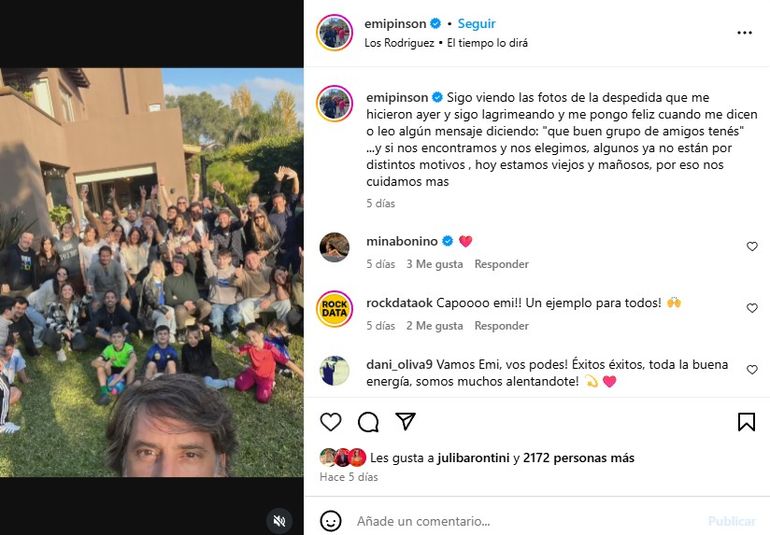770x535 pixels.
Task: Share the post via paper plane icon
Action: point(406,422)
